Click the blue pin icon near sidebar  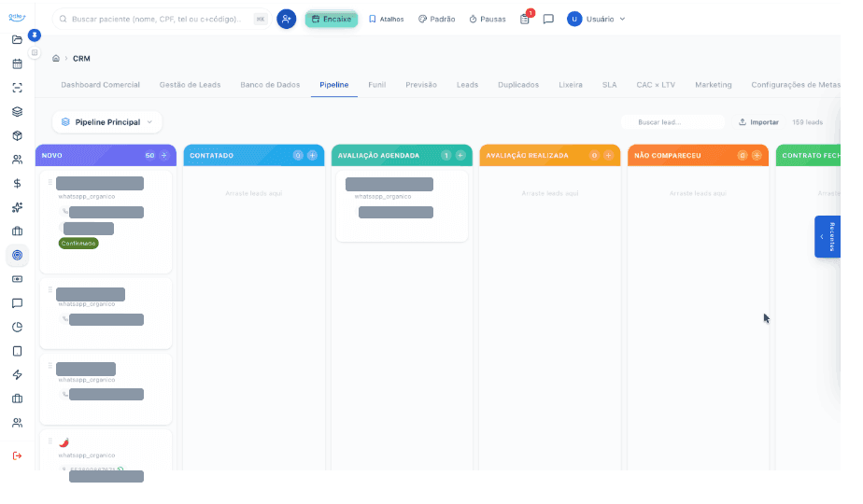35,35
